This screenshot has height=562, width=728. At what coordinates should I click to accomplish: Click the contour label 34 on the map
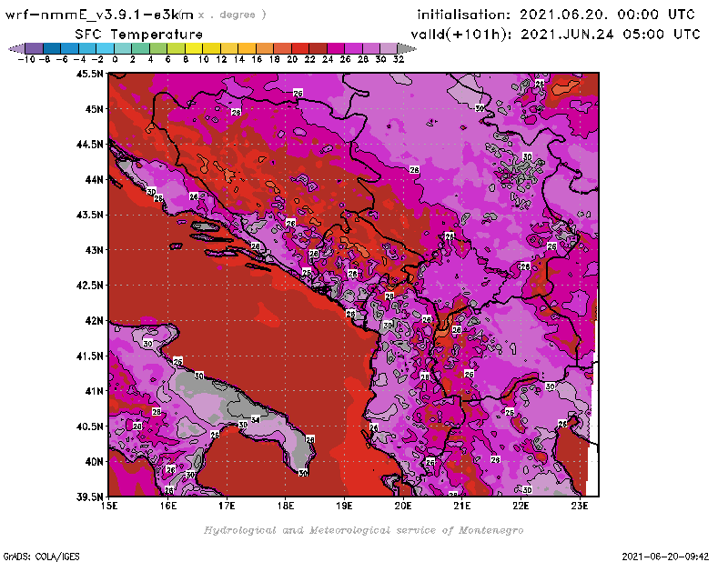pos(256,419)
